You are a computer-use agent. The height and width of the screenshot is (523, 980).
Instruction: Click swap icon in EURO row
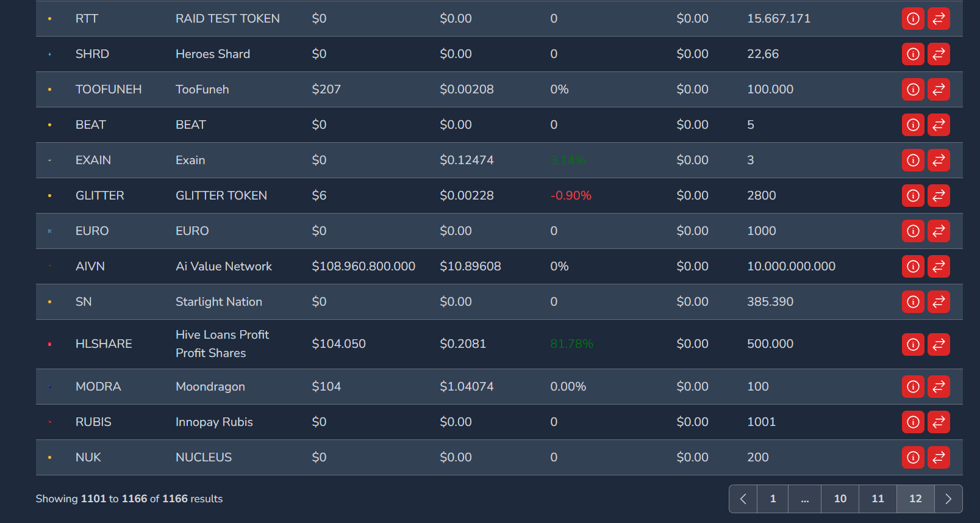point(939,231)
